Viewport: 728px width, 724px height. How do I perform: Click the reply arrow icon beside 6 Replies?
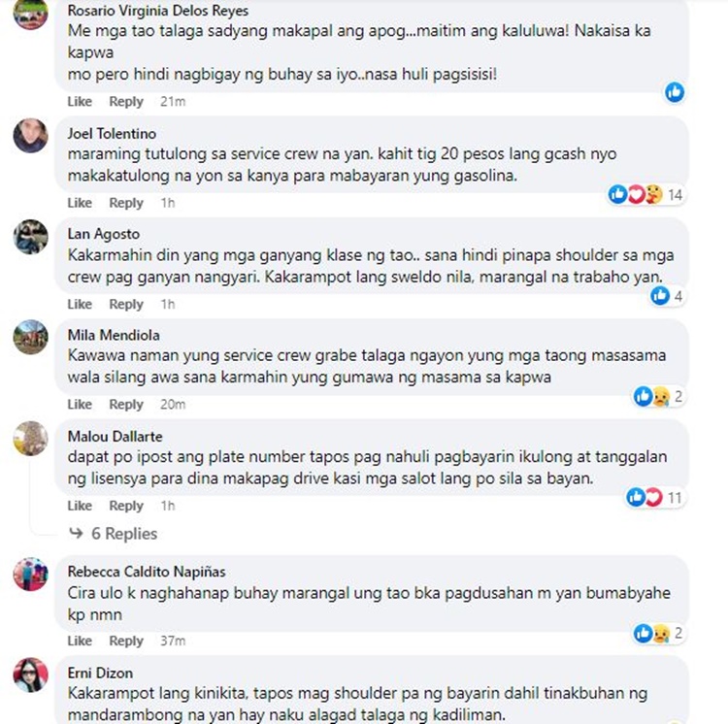[x=76, y=533]
